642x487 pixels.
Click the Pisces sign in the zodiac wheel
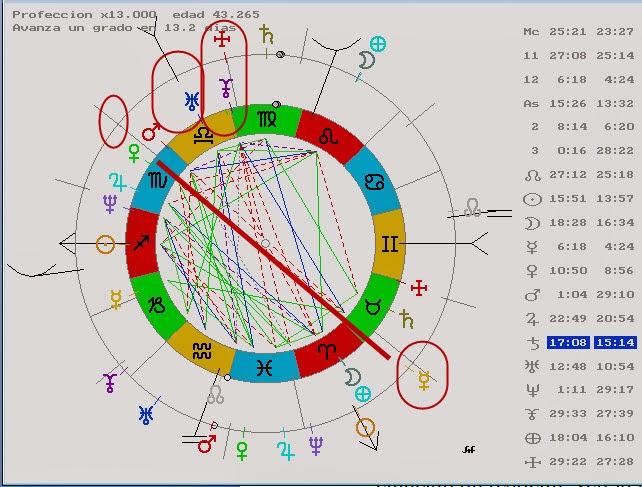coord(265,367)
